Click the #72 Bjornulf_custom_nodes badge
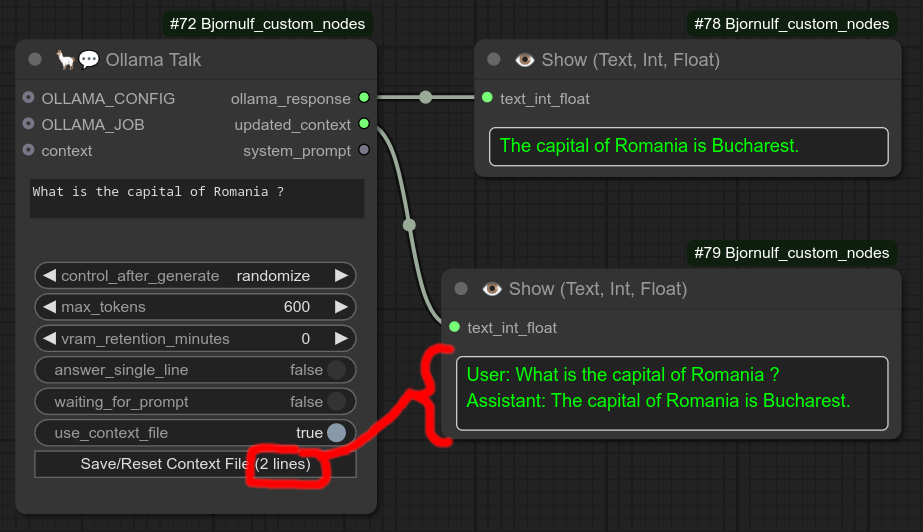Image resolution: width=923 pixels, height=532 pixels. coord(270,24)
